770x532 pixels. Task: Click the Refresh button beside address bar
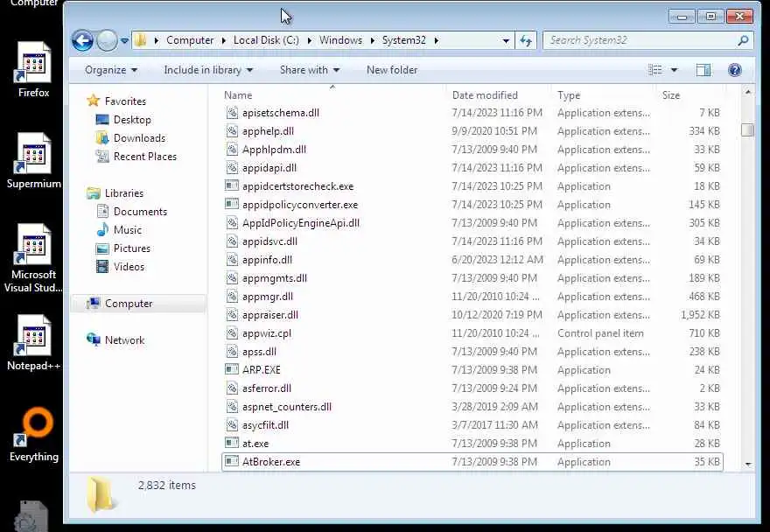(x=526, y=41)
